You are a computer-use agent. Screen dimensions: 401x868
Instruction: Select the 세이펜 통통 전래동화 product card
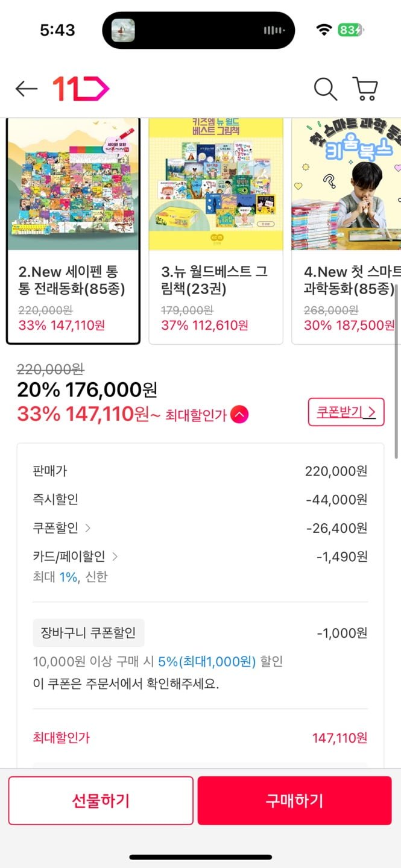point(73,231)
